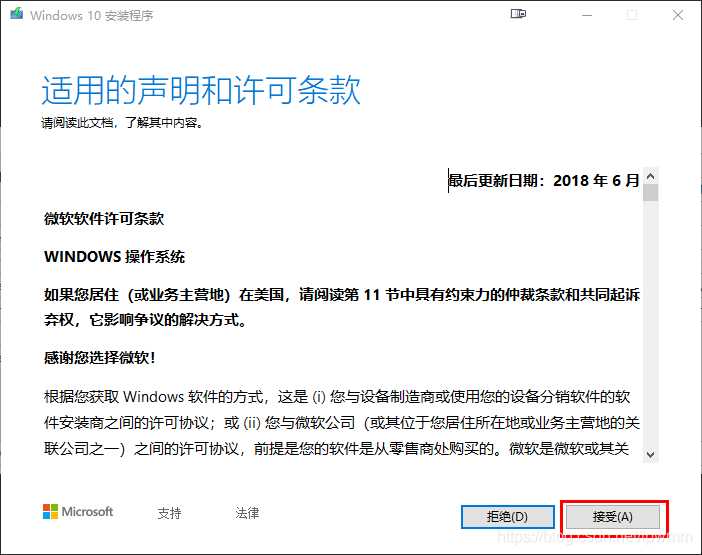The height and width of the screenshot is (555, 702).
Task: Click the window title Windows 10 安装程序
Action: pyautogui.click(x=92, y=16)
